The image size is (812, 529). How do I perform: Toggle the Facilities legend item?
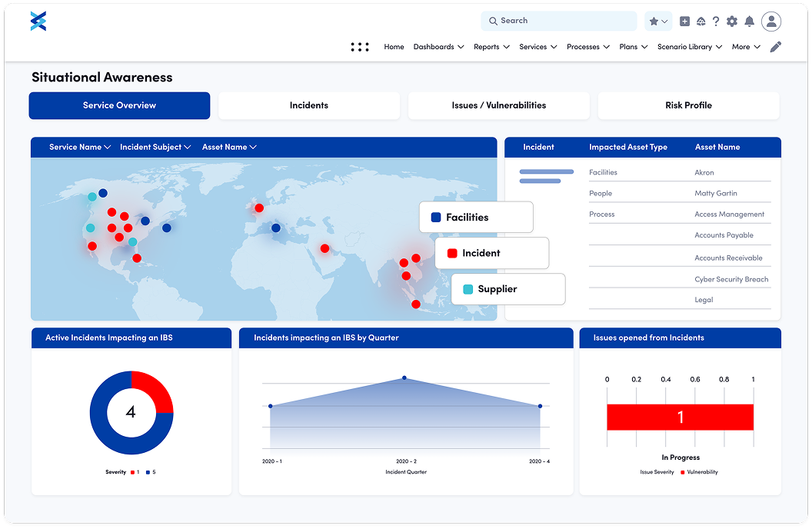coord(476,218)
